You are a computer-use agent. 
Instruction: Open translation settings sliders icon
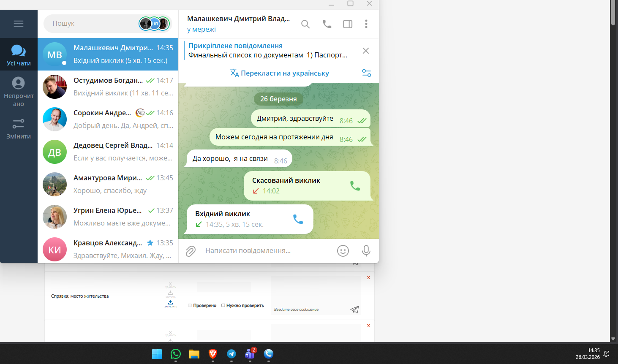[x=367, y=73]
